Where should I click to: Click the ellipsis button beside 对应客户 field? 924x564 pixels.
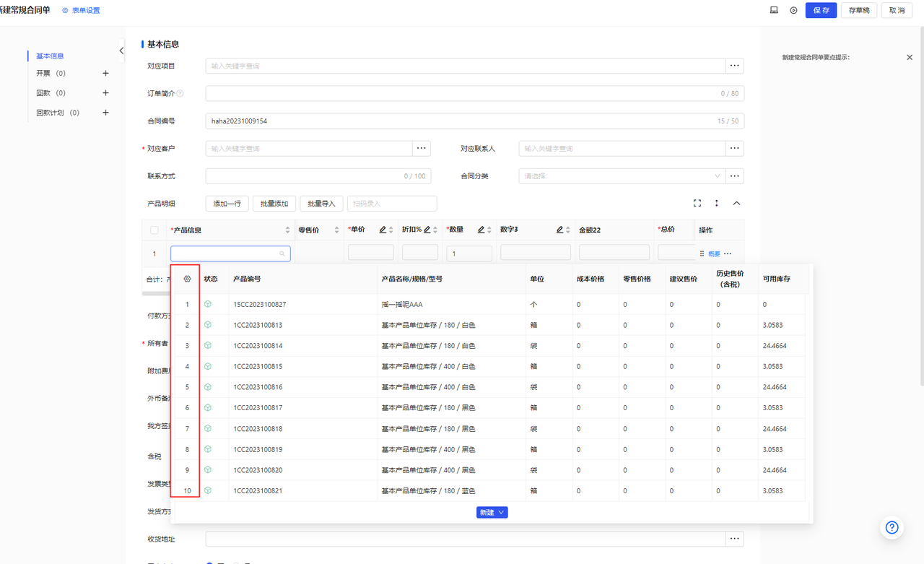click(x=422, y=148)
